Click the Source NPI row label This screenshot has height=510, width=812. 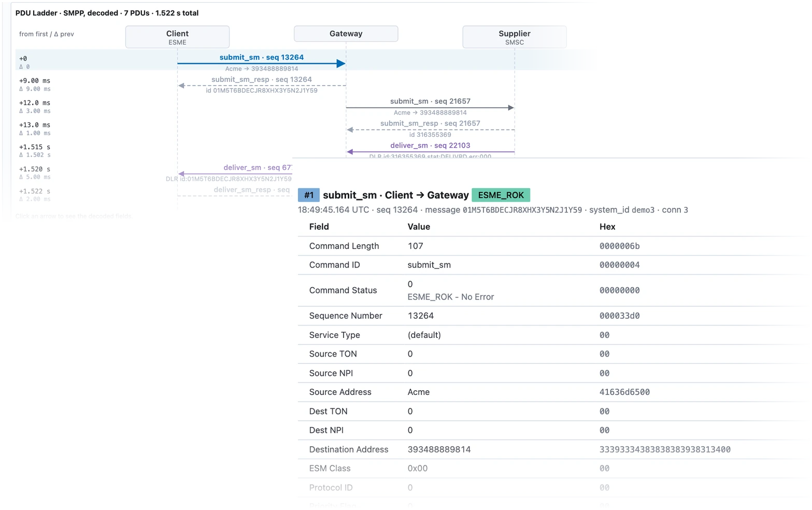[x=331, y=373]
